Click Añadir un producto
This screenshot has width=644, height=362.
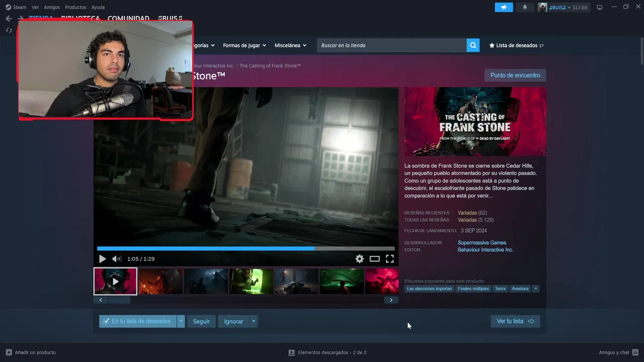coord(31,352)
